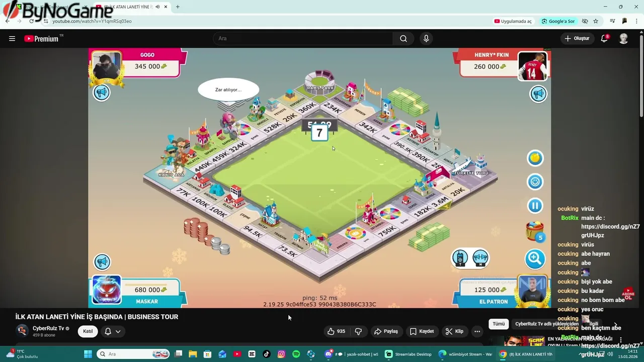The image size is (644, 362).
Task: Click the video title text
Action: (x=97, y=317)
